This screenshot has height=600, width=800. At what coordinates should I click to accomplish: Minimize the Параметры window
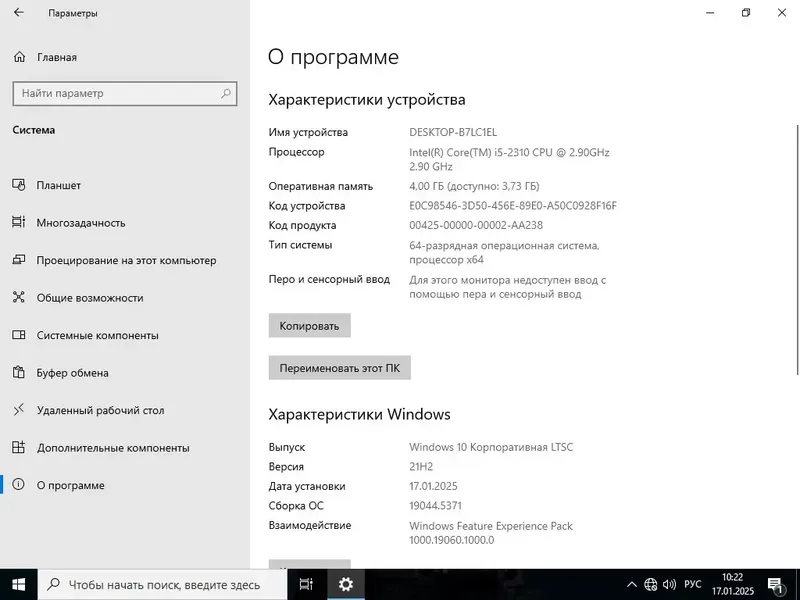[710, 13]
